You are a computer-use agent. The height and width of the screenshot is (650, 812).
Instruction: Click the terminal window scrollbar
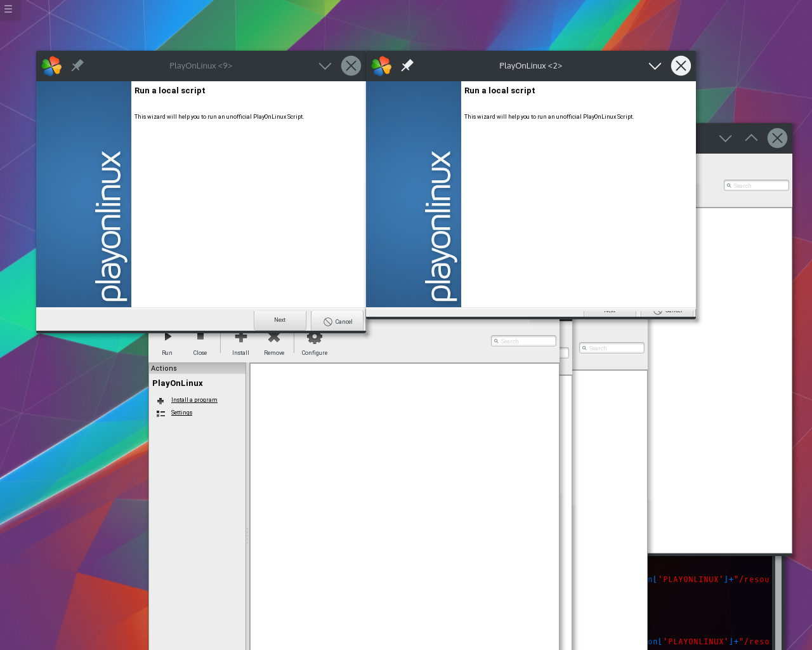[x=778, y=603]
